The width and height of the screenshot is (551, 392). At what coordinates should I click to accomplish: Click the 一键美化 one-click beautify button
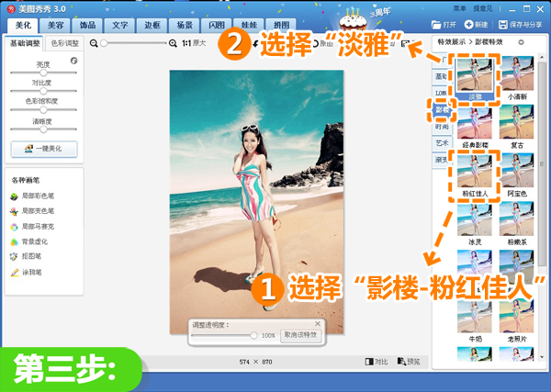[44, 149]
